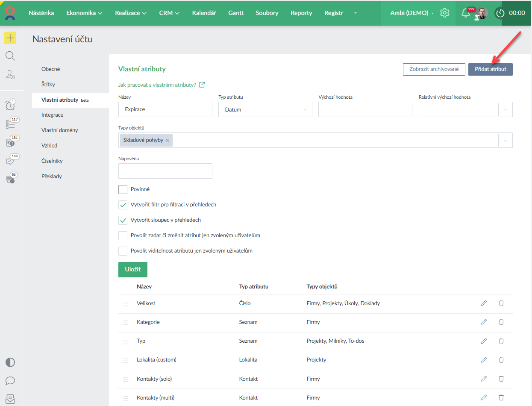Open notifications bell with 259 badge
The width and height of the screenshot is (532, 406).
pos(466,13)
